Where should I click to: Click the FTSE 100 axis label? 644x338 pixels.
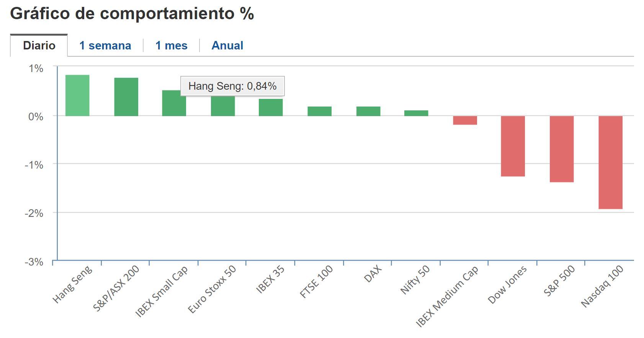(316, 282)
